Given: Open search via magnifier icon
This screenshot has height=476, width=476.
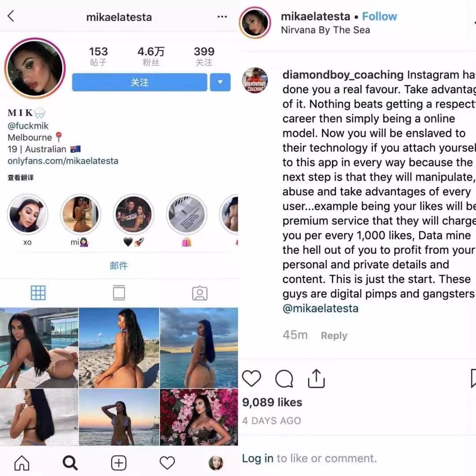Looking at the screenshot, I should tap(70, 463).
